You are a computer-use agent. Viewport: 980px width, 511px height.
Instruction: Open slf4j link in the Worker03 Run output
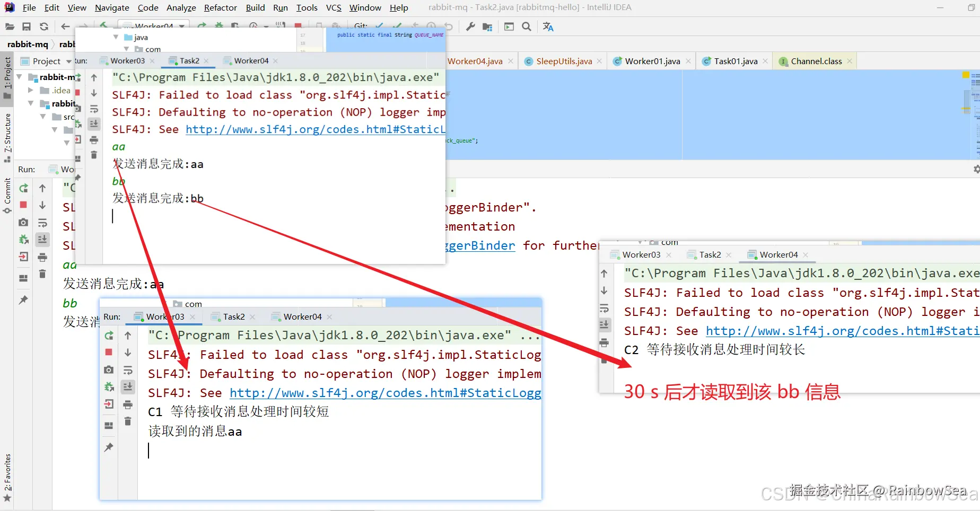[x=386, y=393]
